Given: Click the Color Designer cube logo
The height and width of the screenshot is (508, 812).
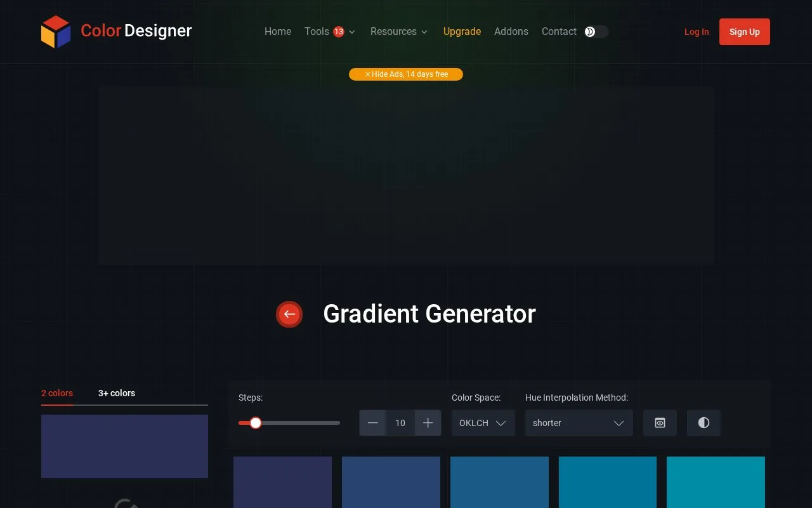Looking at the screenshot, I should pos(56,32).
